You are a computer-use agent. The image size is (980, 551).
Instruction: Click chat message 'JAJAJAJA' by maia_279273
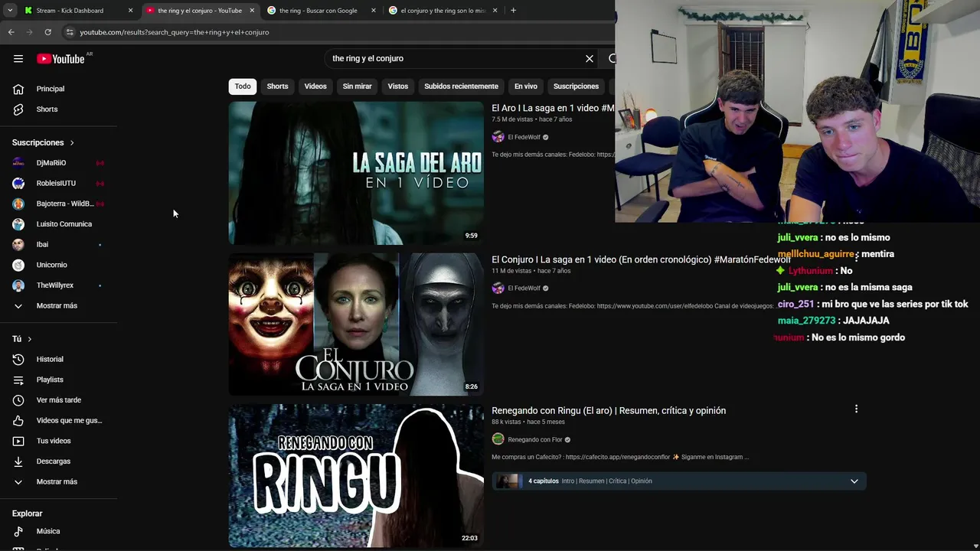(x=866, y=321)
